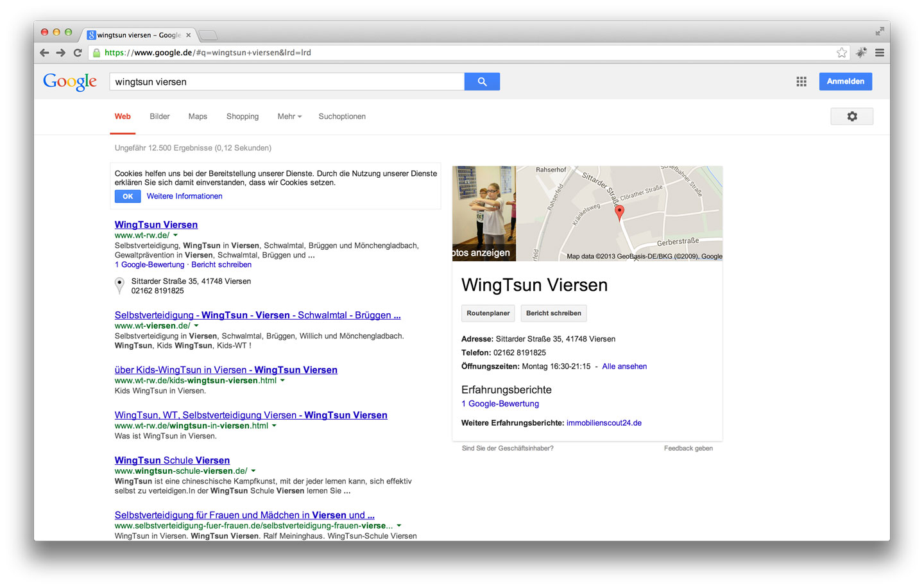
Task: Click the browser address bar URL
Action: [208, 53]
